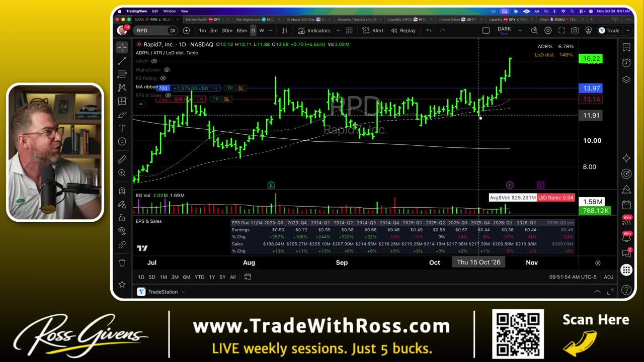Enter fullscreen mode

561,31
